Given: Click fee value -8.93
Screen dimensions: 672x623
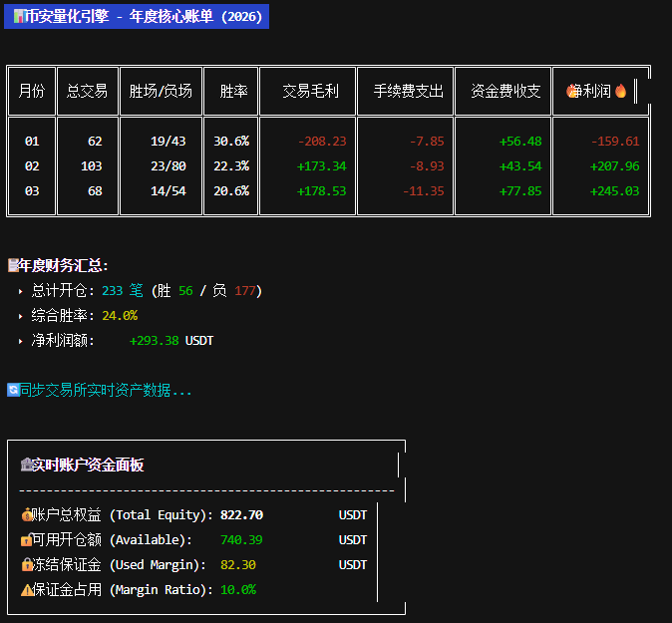Looking at the screenshot, I should (427, 165).
